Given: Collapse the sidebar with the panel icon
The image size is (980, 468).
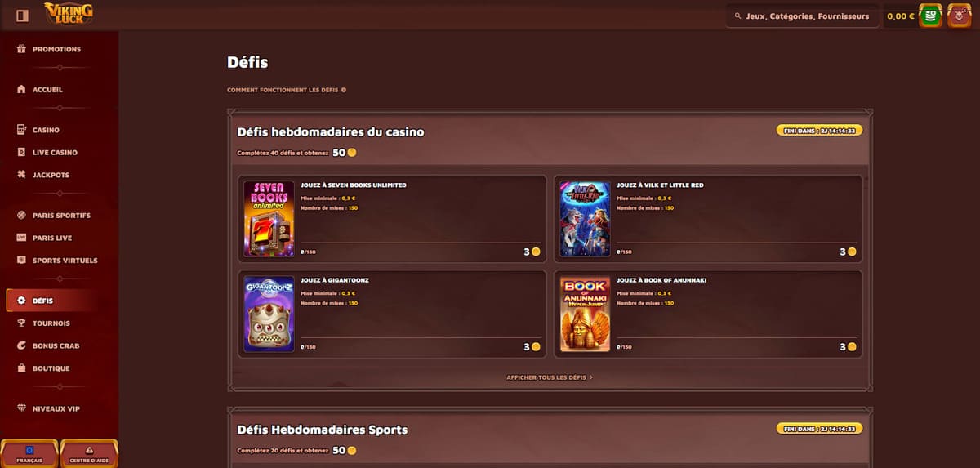Looking at the screenshot, I should (x=22, y=16).
